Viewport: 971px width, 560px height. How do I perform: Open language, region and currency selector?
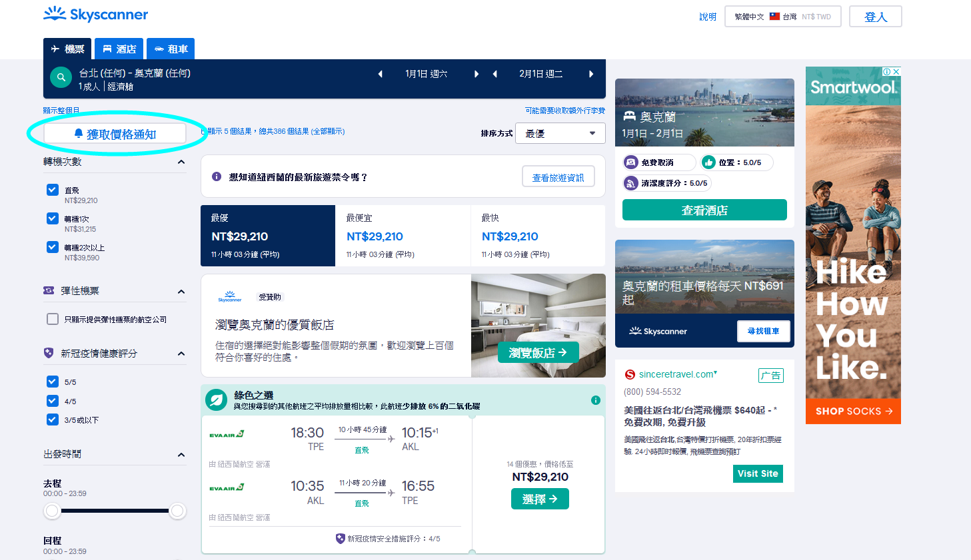tap(782, 16)
